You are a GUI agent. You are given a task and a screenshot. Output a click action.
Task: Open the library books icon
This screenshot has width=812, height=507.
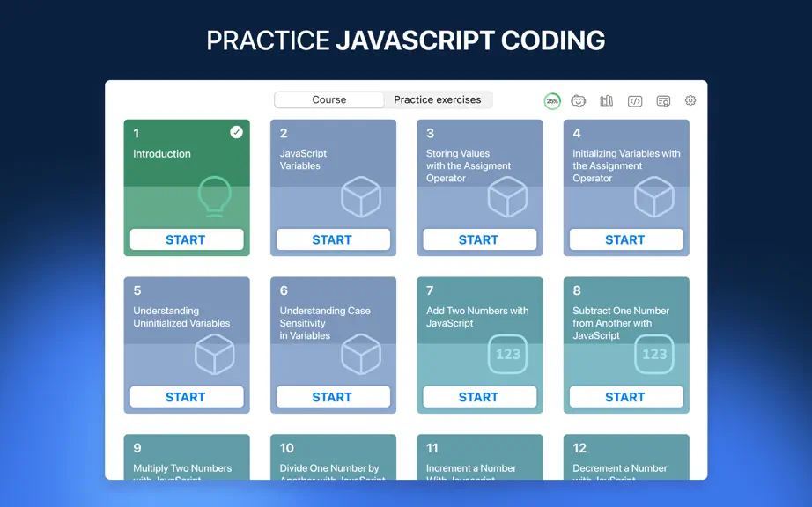coord(607,101)
